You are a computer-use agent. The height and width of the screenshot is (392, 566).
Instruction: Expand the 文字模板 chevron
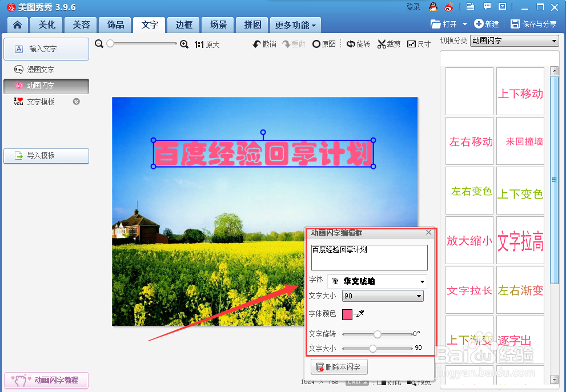(76, 102)
